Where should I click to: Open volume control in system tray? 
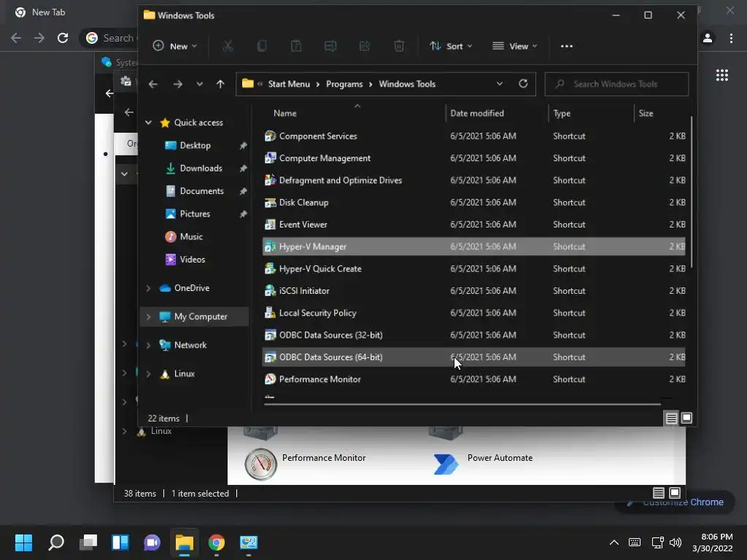(x=676, y=542)
